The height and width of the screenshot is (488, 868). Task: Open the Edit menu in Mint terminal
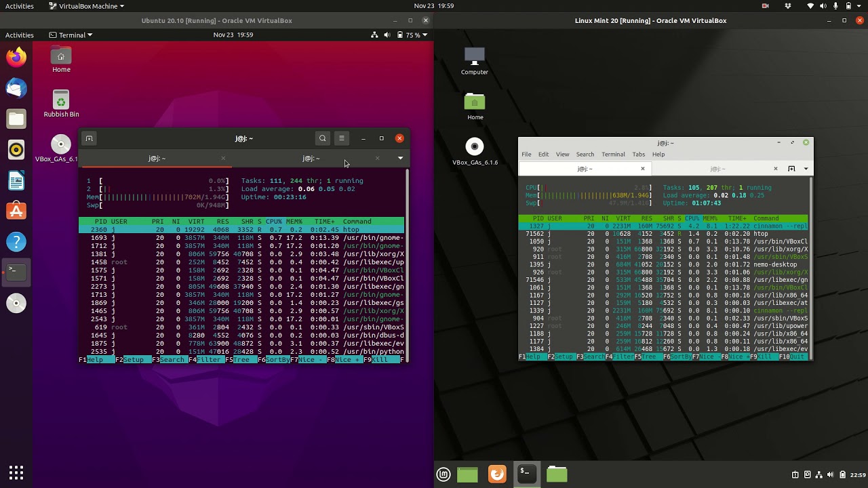click(544, 155)
